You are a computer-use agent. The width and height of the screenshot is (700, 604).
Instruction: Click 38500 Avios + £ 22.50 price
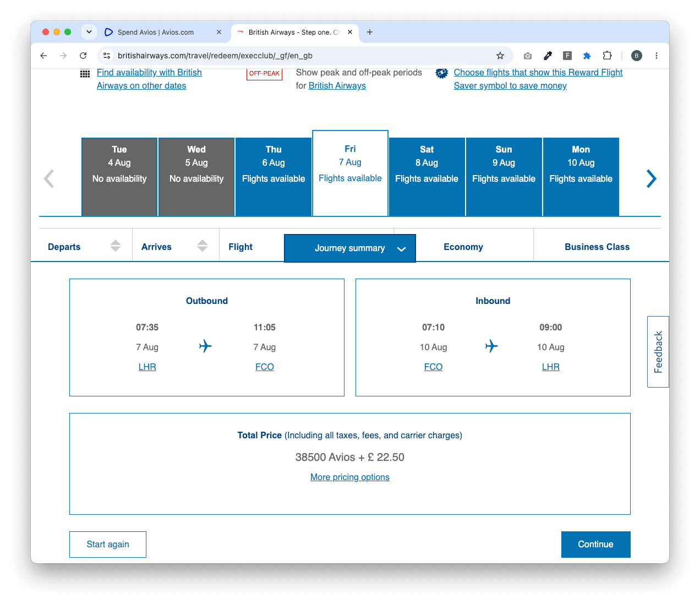click(x=350, y=458)
